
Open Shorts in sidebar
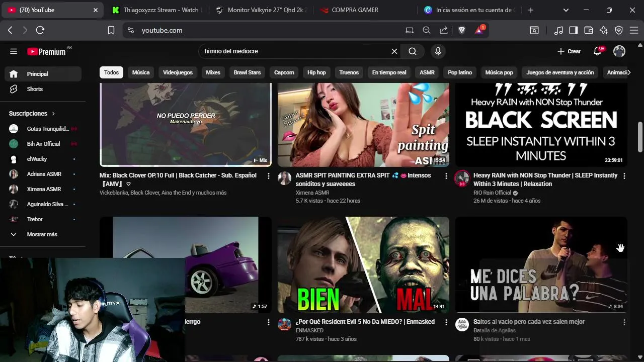(x=43, y=89)
